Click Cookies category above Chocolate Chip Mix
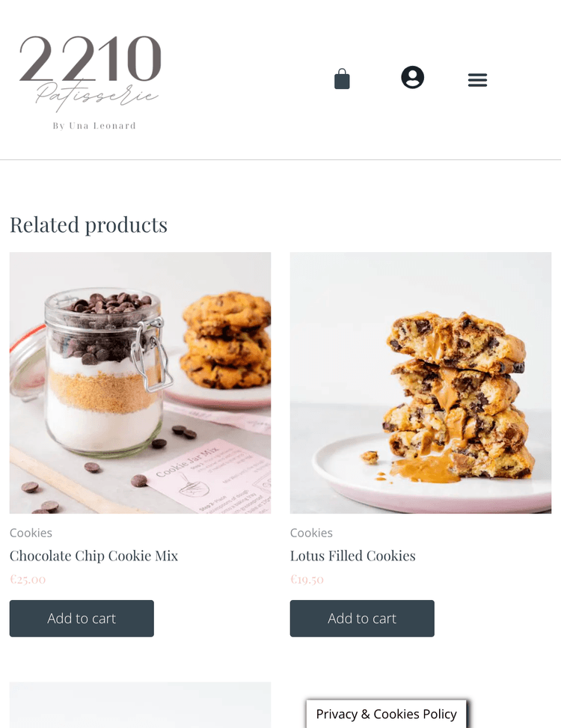561x728 pixels. click(x=31, y=533)
